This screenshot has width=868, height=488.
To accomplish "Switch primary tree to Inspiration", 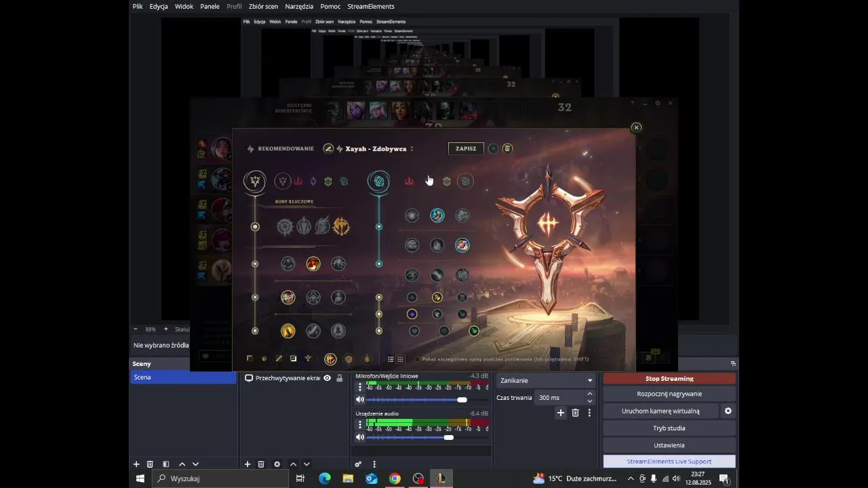I will 344,181.
